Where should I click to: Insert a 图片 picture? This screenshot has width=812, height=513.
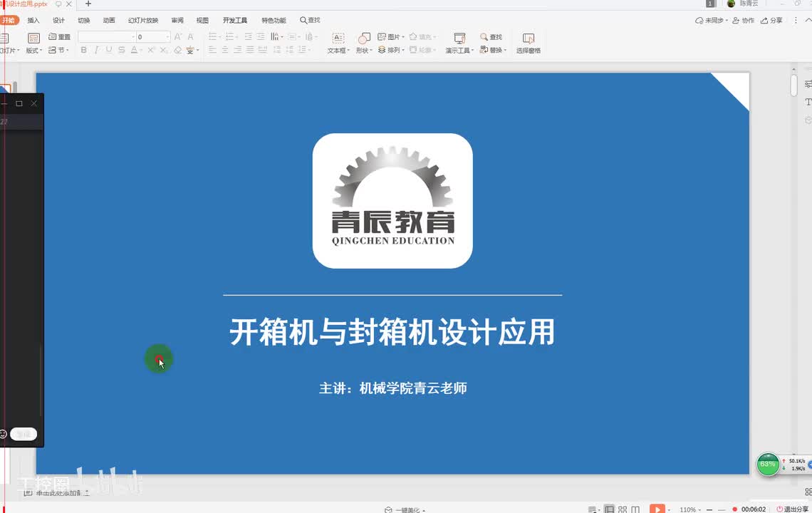(x=391, y=37)
